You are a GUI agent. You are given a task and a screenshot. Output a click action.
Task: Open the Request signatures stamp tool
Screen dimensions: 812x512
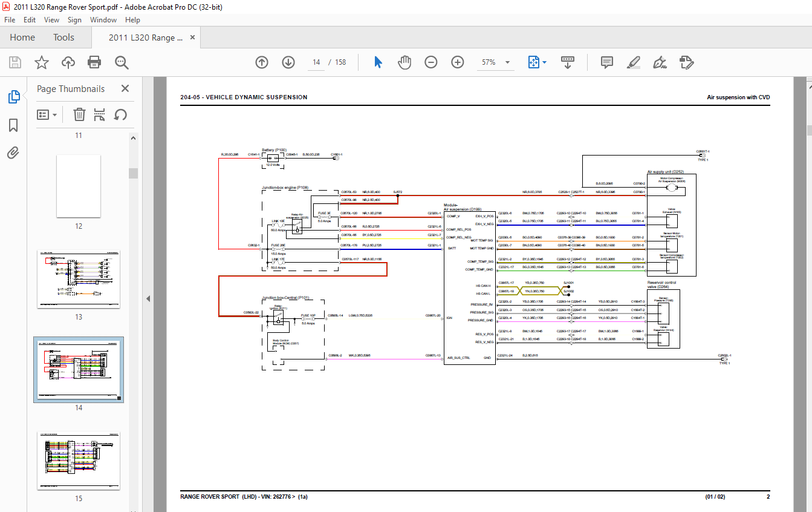[x=686, y=62]
